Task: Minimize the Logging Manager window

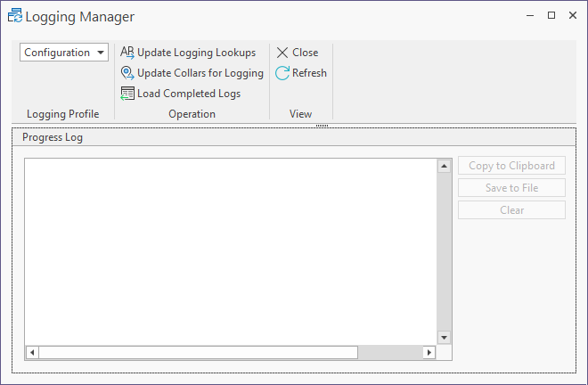Action: pyautogui.click(x=530, y=15)
